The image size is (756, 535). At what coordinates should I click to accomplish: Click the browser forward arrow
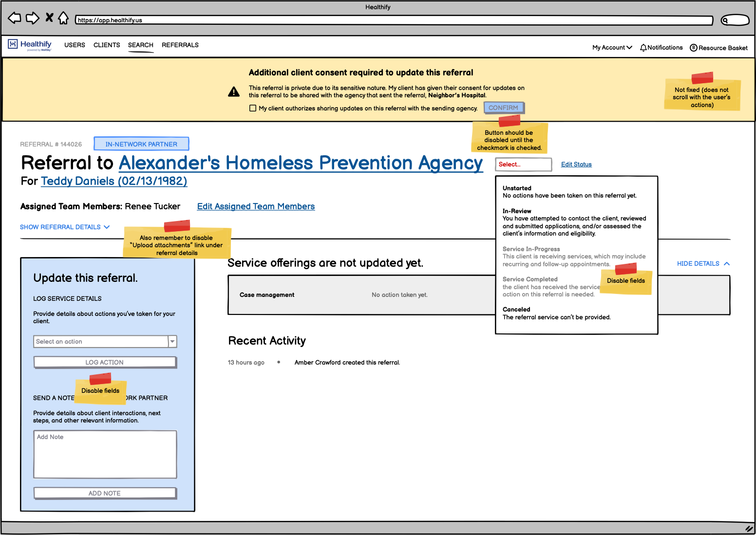pos(32,18)
